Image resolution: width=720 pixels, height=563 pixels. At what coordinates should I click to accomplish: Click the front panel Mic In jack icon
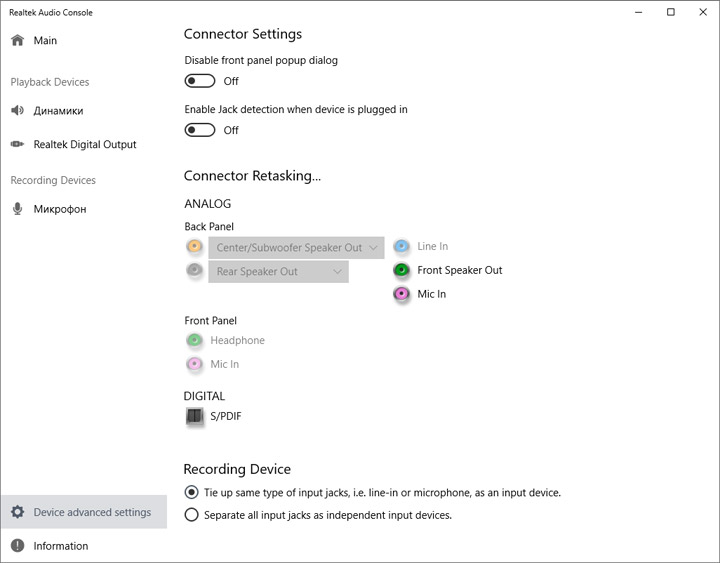[x=194, y=364]
